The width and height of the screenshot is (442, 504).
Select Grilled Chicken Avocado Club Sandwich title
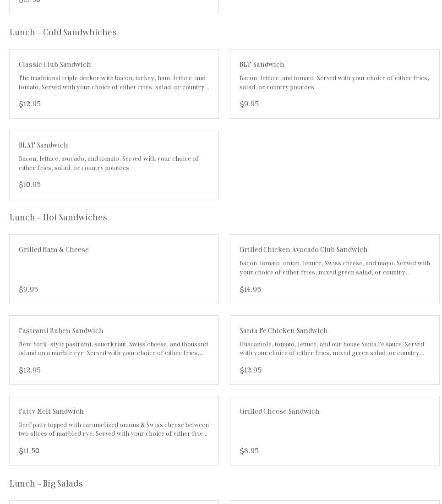(x=303, y=250)
